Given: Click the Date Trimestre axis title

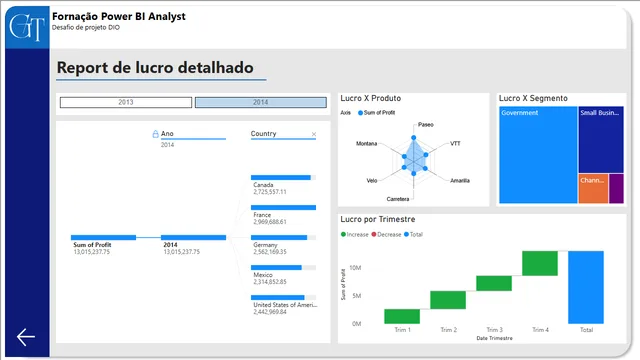Looking at the screenshot, I should (494, 338).
